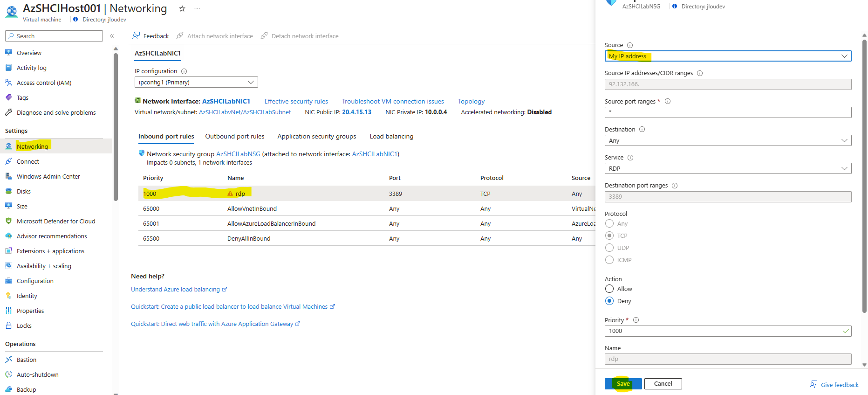Screen dimensions: 868x395
Task: Open the Disks icon
Action: (x=8, y=191)
